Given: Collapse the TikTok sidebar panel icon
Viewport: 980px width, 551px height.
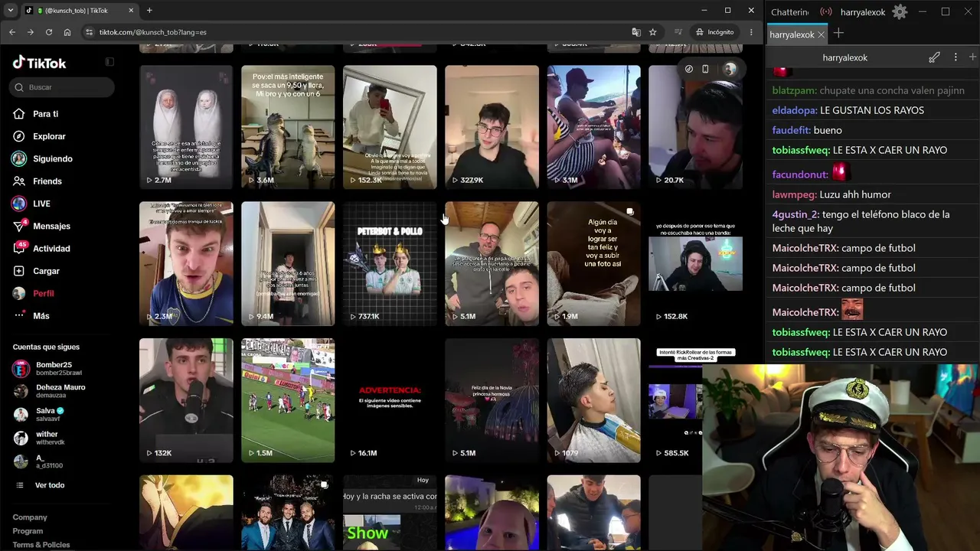Looking at the screenshot, I should pyautogui.click(x=109, y=62).
